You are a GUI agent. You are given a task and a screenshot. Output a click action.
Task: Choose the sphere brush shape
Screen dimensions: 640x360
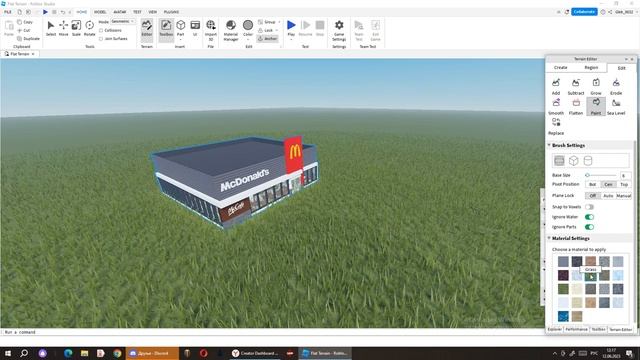[559, 160]
